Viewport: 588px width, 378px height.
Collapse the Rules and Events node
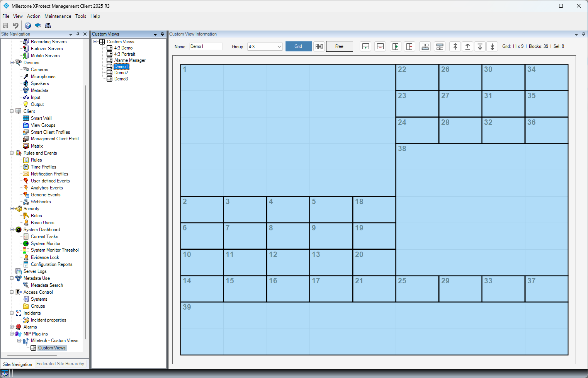click(12, 153)
